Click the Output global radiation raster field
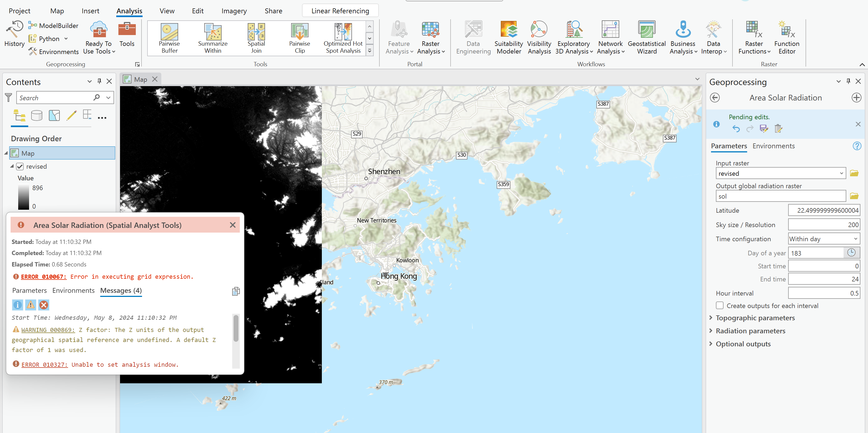This screenshot has height=433, width=868. click(780, 196)
